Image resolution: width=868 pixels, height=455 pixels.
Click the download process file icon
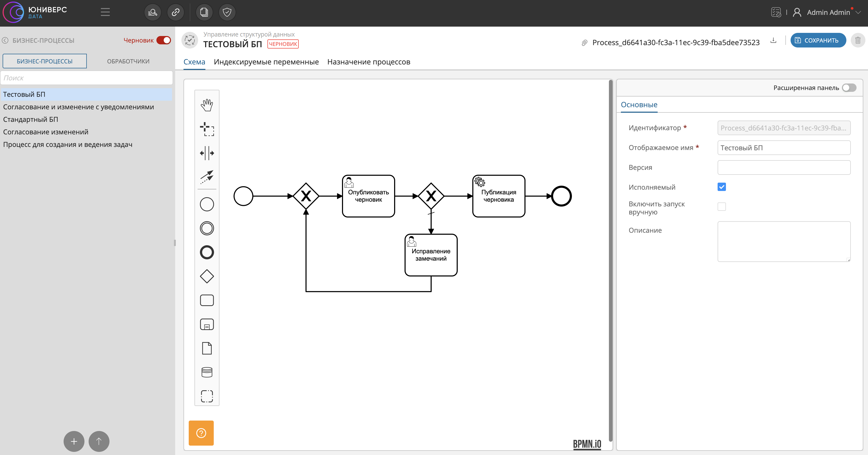point(773,40)
